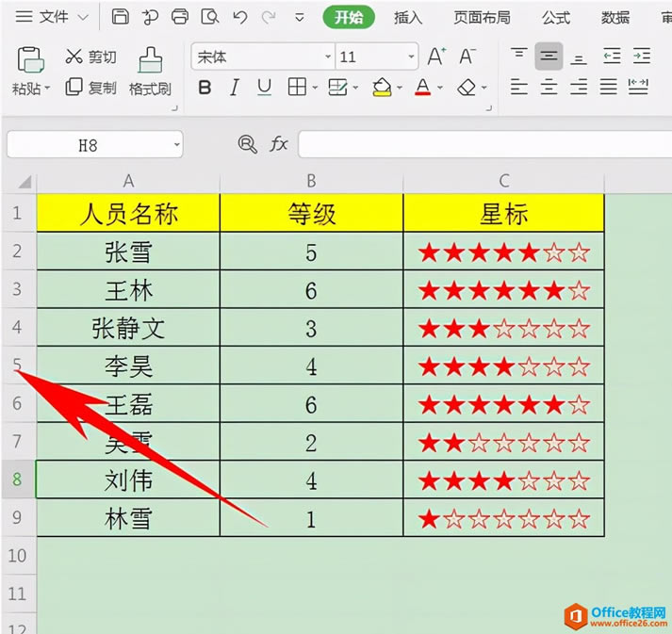This screenshot has width=672, height=634.
Task: Click the eraser clear formatting icon
Action: [x=467, y=88]
